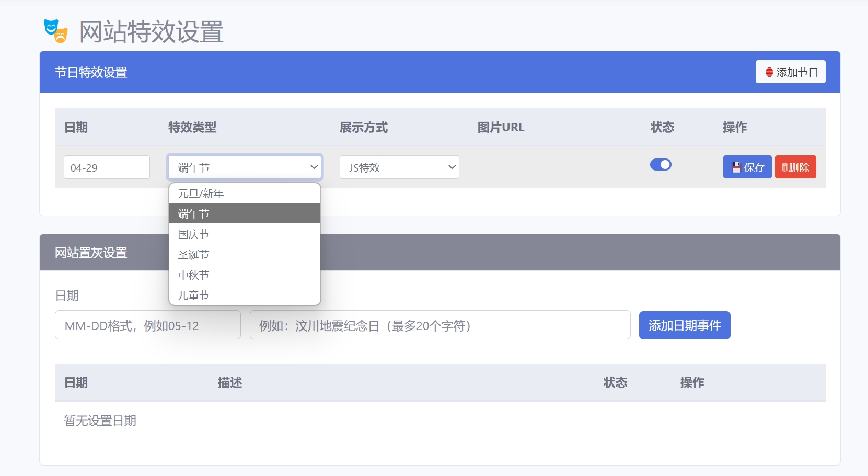
Task: Click the red lantern icon in 添加节日
Action: pyautogui.click(x=769, y=72)
